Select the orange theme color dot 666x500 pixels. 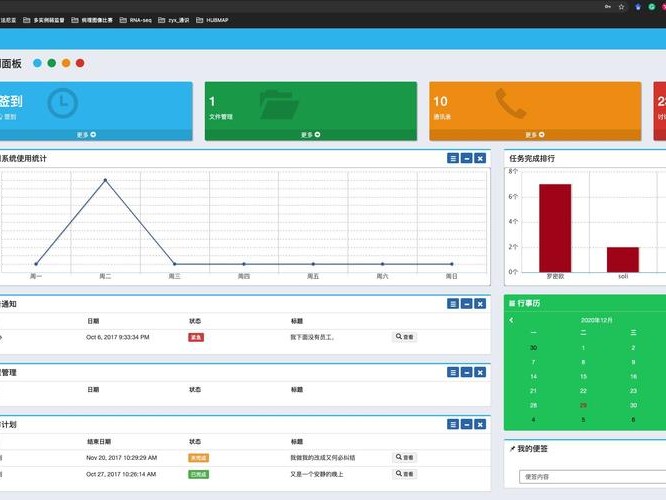point(66,63)
